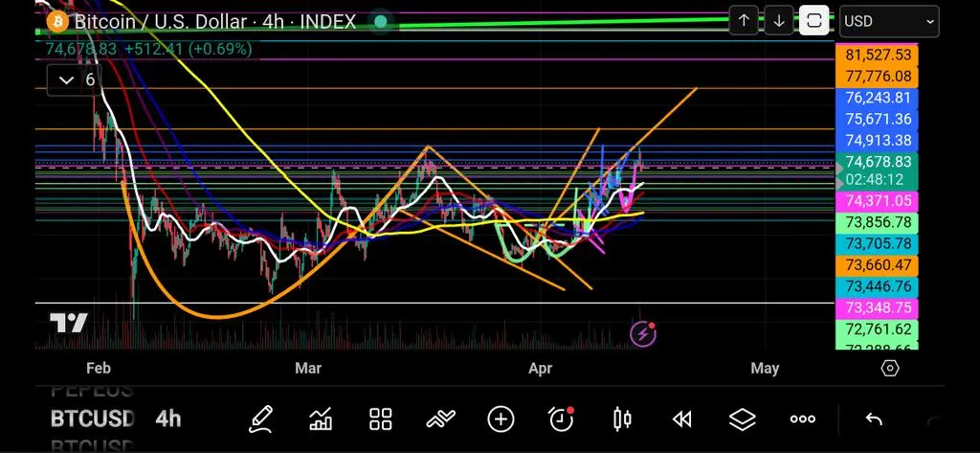Image resolution: width=980 pixels, height=453 pixels.
Task: Open the chart type and indicators icon
Action: coord(321,419)
